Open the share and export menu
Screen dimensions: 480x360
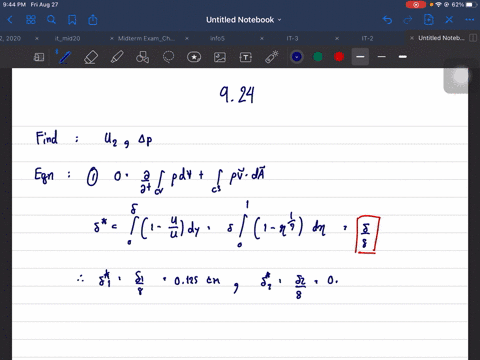click(93, 20)
